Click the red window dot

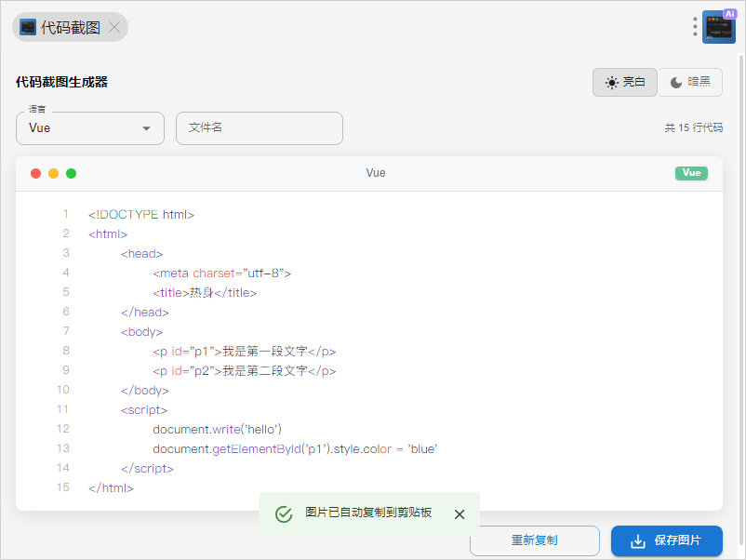click(36, 173)
